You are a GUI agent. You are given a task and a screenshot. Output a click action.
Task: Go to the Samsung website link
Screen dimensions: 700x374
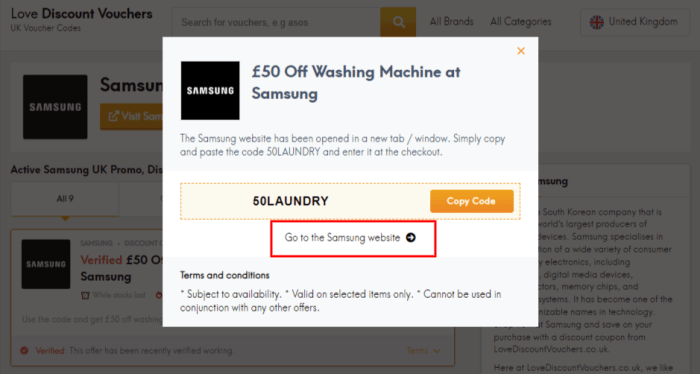point(350,237)
